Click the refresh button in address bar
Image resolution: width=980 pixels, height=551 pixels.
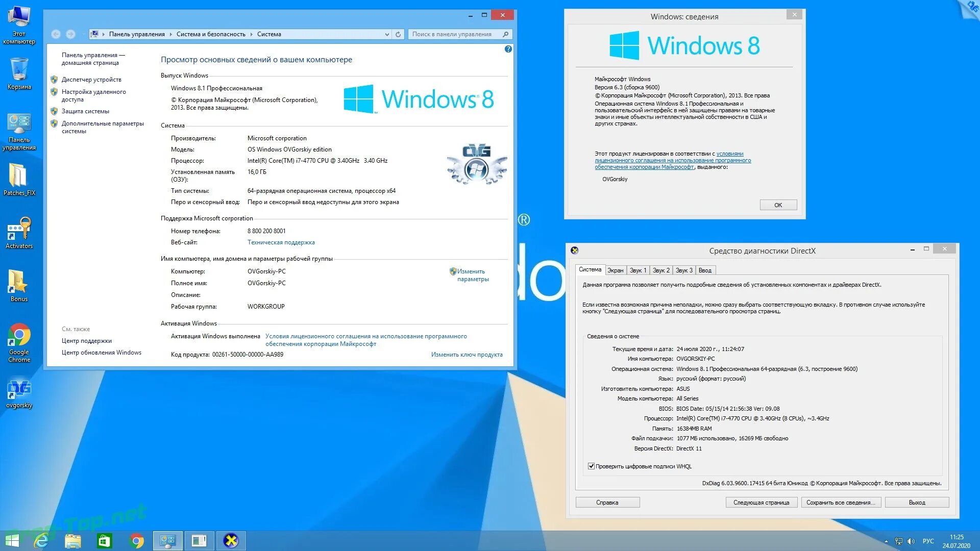398,34
